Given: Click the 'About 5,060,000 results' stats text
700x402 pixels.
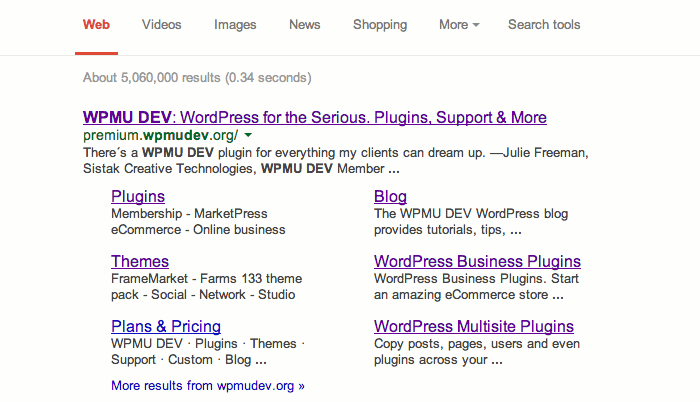Looking at the screenshot, I should tap(197, 78).
